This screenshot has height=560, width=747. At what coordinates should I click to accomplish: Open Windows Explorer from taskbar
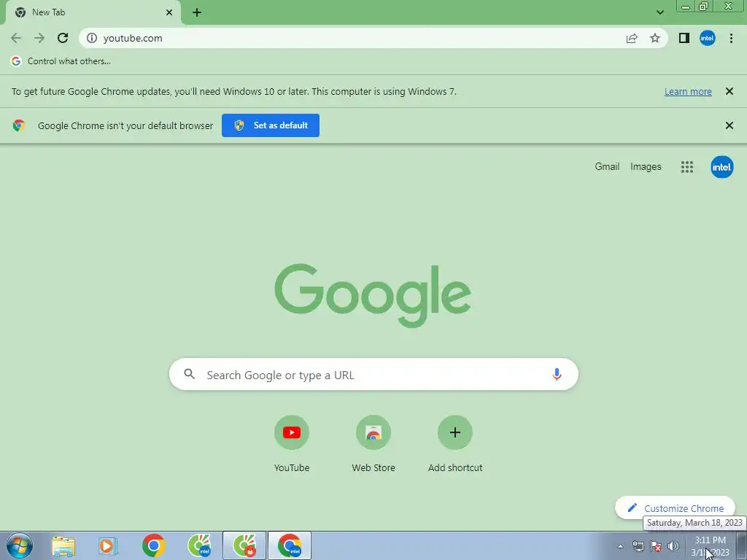63,545
